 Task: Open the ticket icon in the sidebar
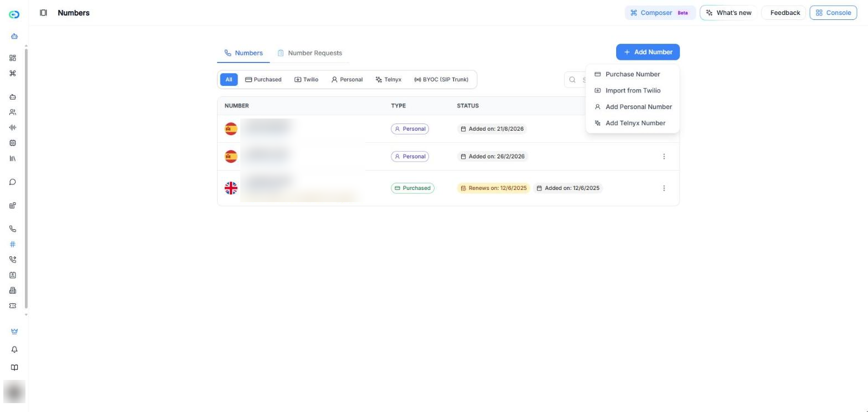click(x=13, y=306)
